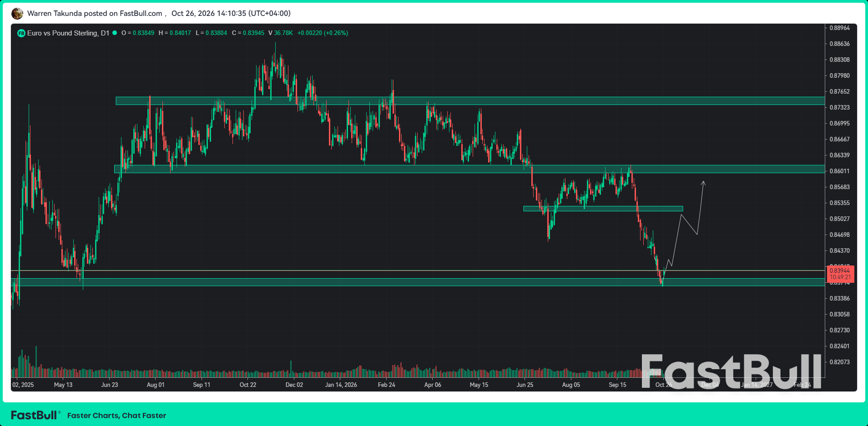Click price axis label 0.86011
Screen dimensions: 868x426
pyautogui.click(x=839, y=171)
